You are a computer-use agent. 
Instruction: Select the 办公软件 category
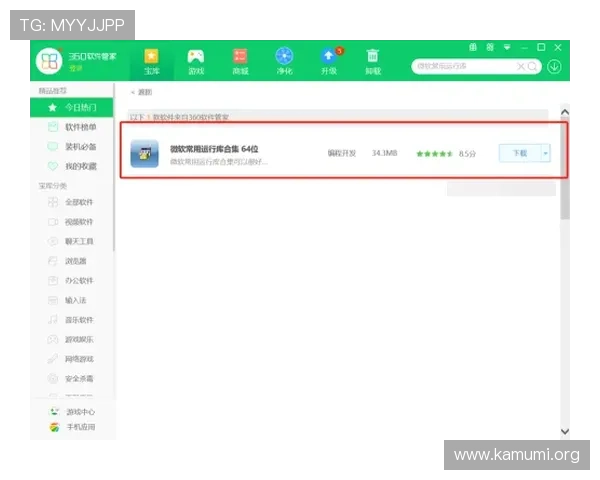(72, 281)
